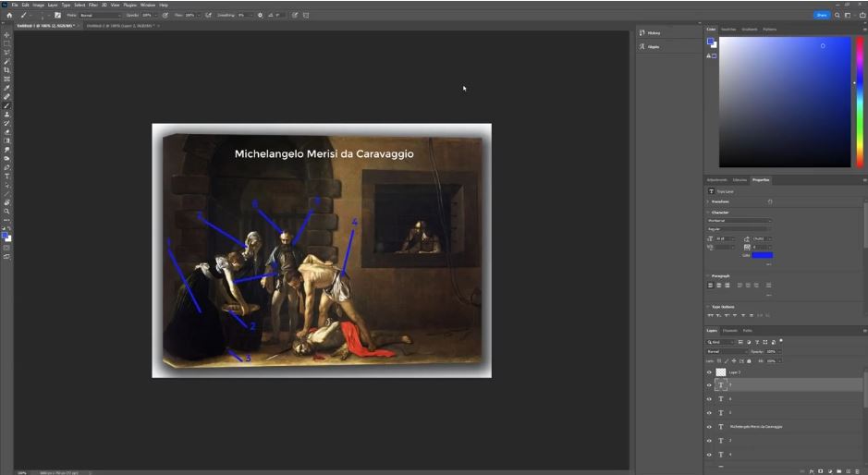Screen dimensions: 868x475
Task: Select the Horizontal Type tool
Action: [7, 176]
